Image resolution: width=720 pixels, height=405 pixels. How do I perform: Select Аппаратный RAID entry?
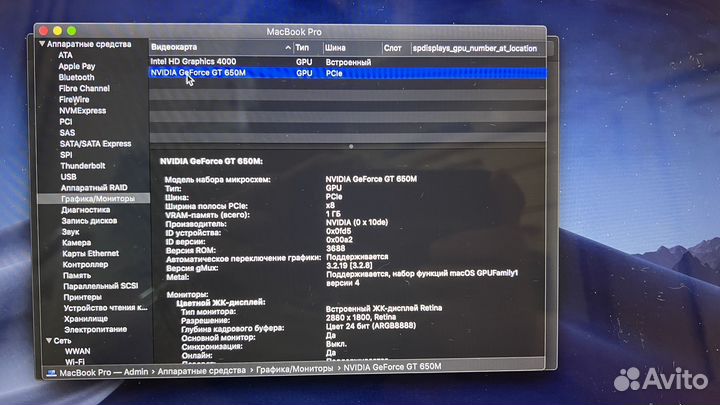point(94,188)
